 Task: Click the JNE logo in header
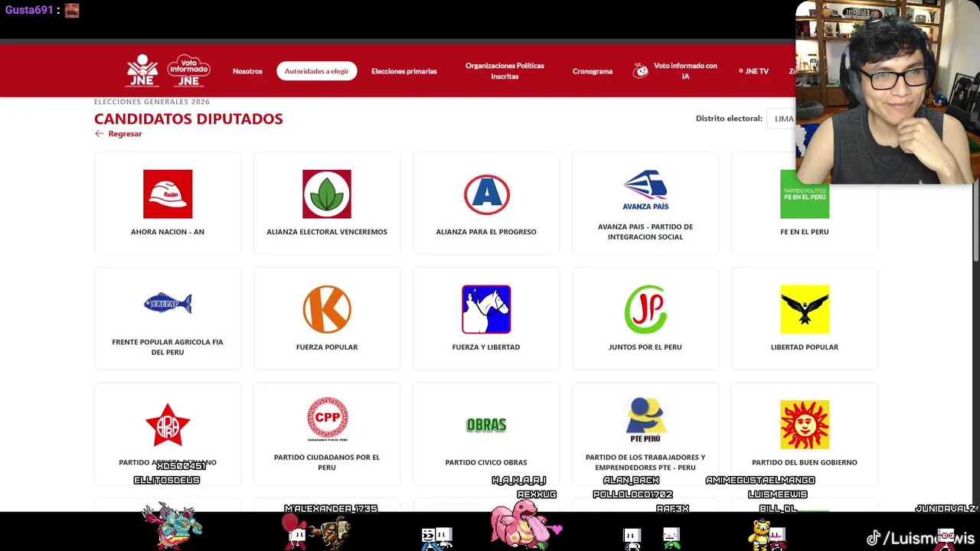click(142, 70)
